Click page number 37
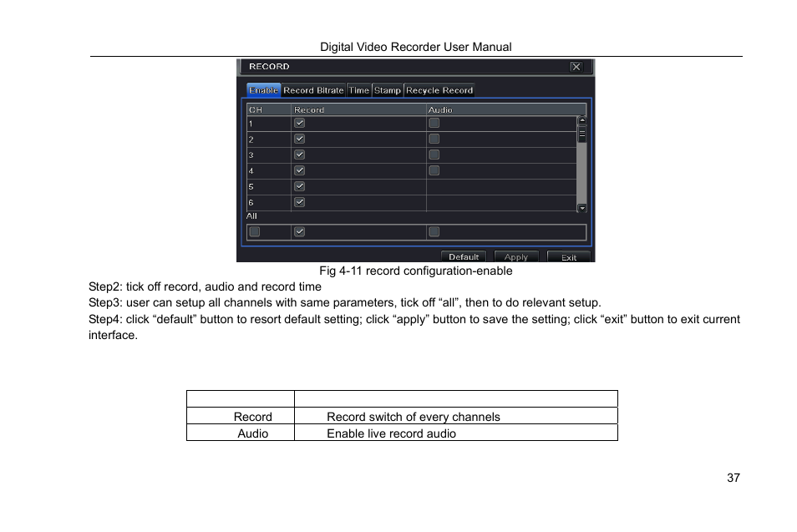This screenshot has width=797, height=532. pyautogui.click(x=734, y=478)
